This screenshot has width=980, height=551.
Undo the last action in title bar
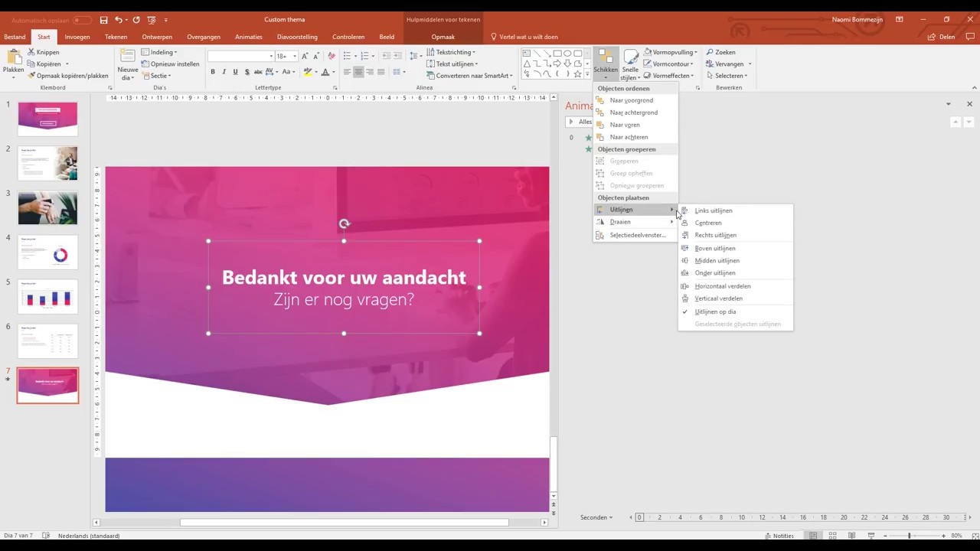pyautogui.click(x=119, y=19)
